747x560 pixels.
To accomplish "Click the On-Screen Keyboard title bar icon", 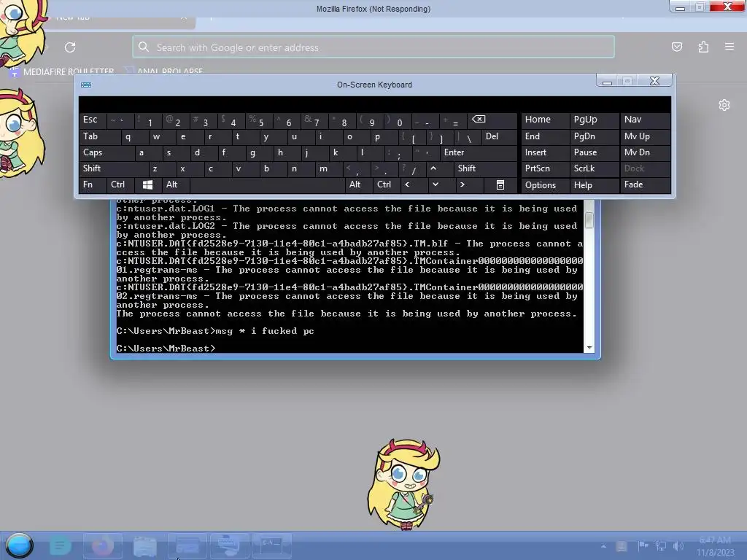I will point(86,85).
